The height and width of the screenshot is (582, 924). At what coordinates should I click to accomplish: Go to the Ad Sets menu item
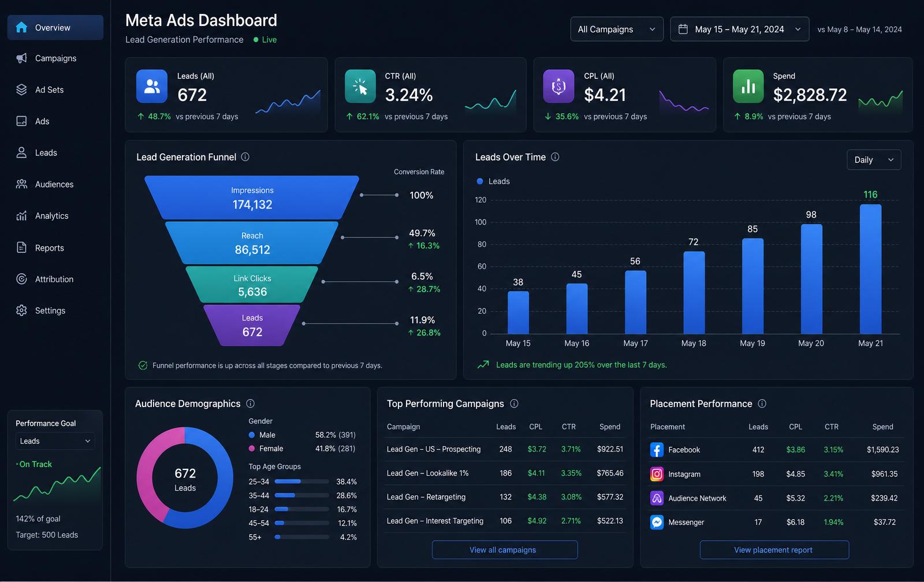click(55, 89)
